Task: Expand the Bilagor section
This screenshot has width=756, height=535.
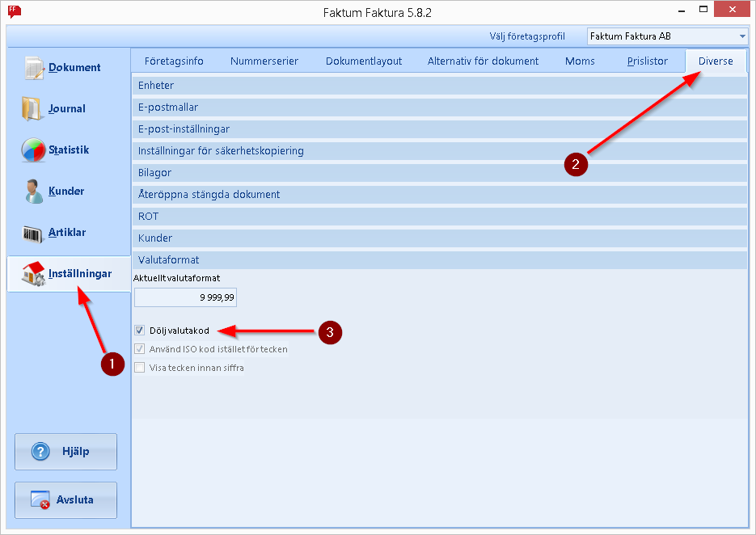Action: [440, 173]
